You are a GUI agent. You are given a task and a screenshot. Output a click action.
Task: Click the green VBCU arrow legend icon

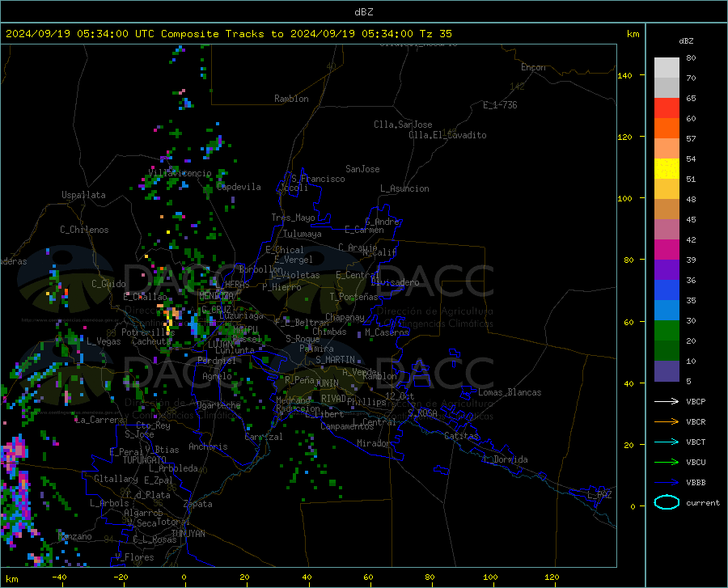[x=667, y=463]
